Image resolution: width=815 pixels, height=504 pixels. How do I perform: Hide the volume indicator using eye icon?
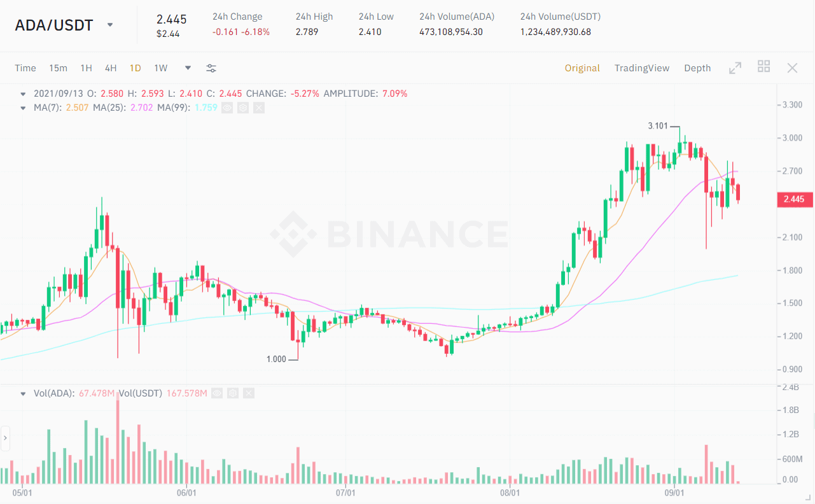point(217,393)
